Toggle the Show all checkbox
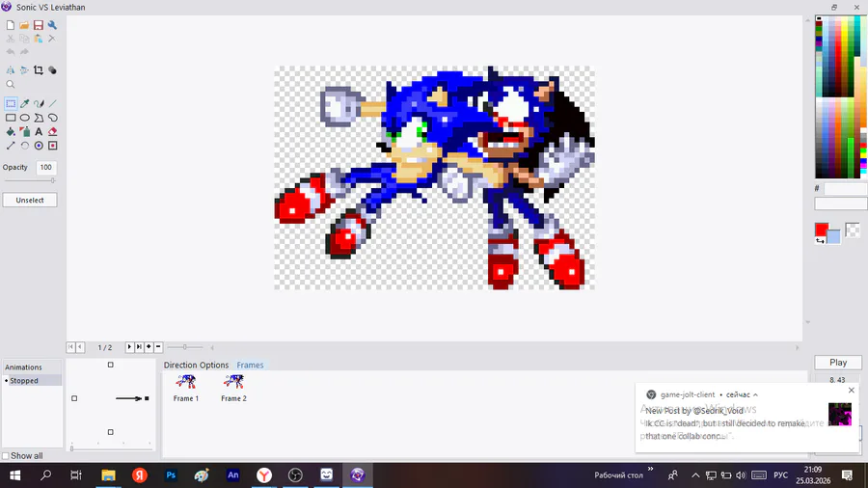The width and height of the screenshot is (868, 488). point(6,456)
